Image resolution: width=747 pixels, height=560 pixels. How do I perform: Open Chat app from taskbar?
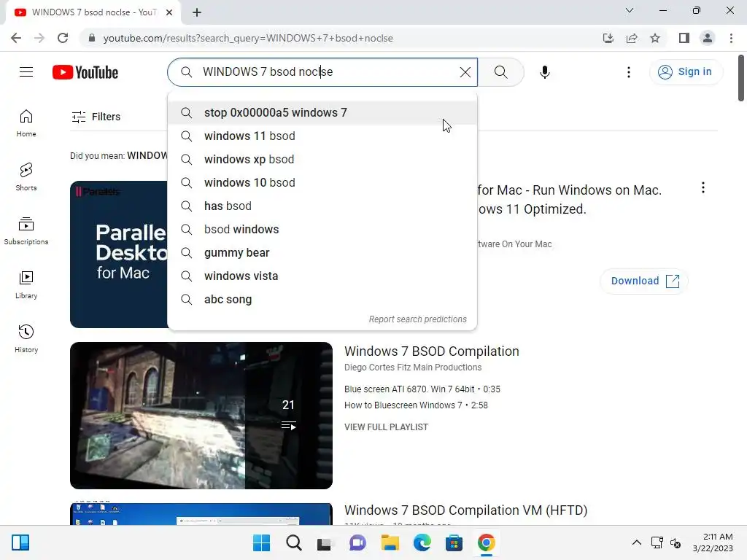coord(357,542)
